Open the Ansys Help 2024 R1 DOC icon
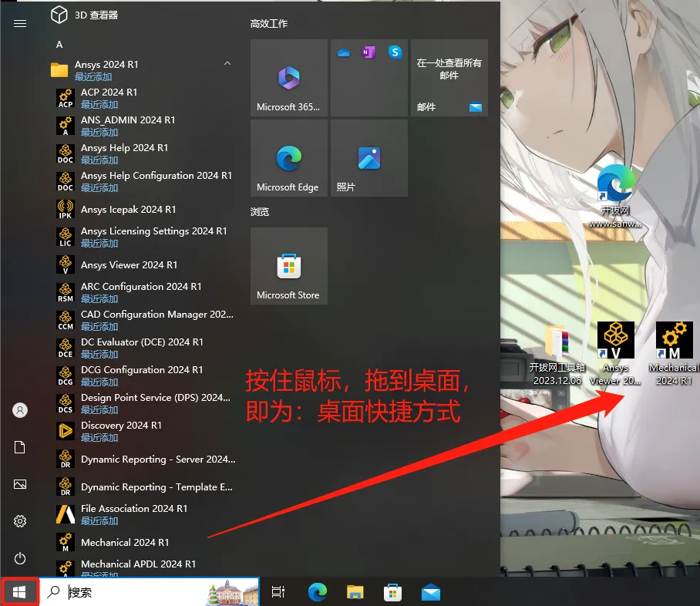 pyautogui.click(x=66, y=153)
